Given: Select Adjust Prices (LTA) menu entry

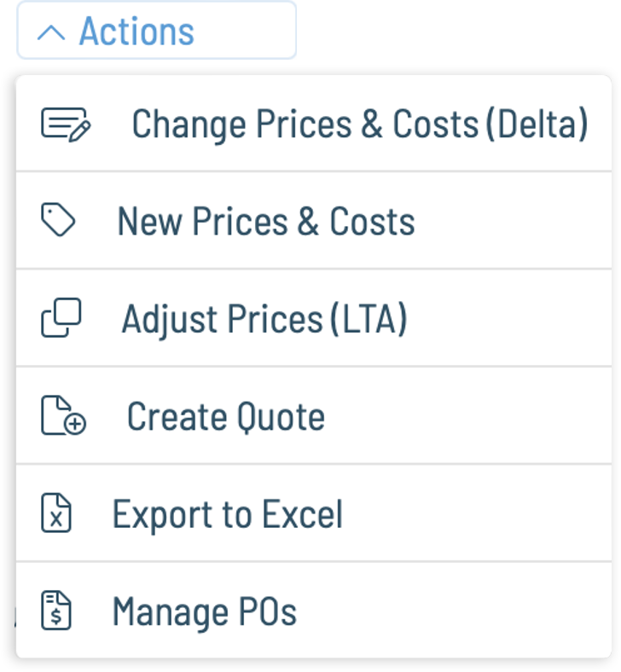Looking at the screenshot, I should pos(314,318).
